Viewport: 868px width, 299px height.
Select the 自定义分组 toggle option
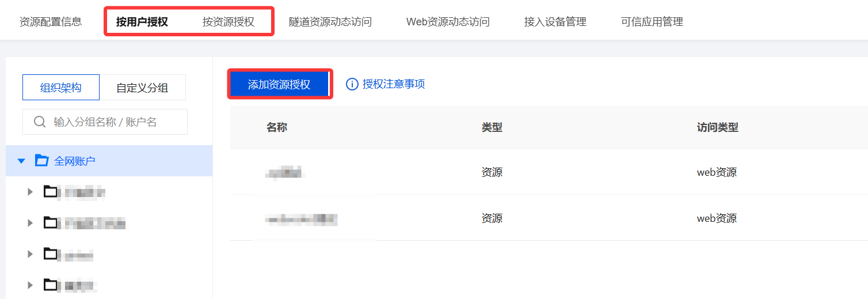click(x=142, y=88)
